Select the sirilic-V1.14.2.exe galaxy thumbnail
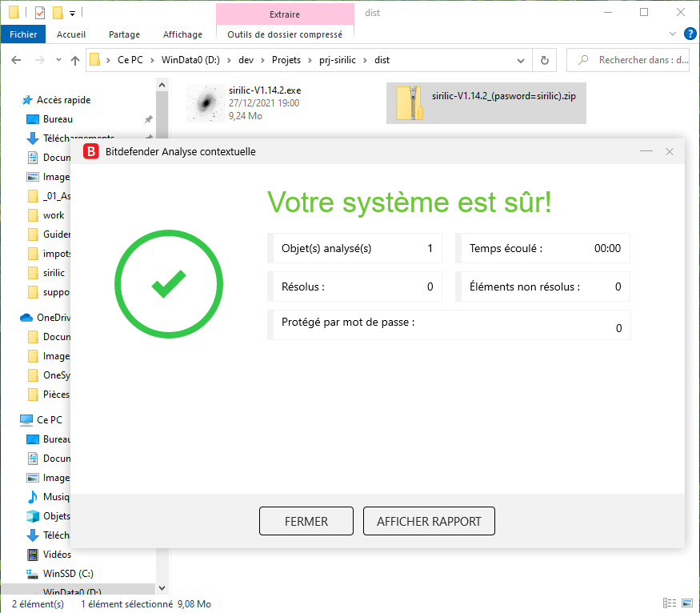Image resolution: width=700 pixels, height=613 pixels. [x=206, y=103]
